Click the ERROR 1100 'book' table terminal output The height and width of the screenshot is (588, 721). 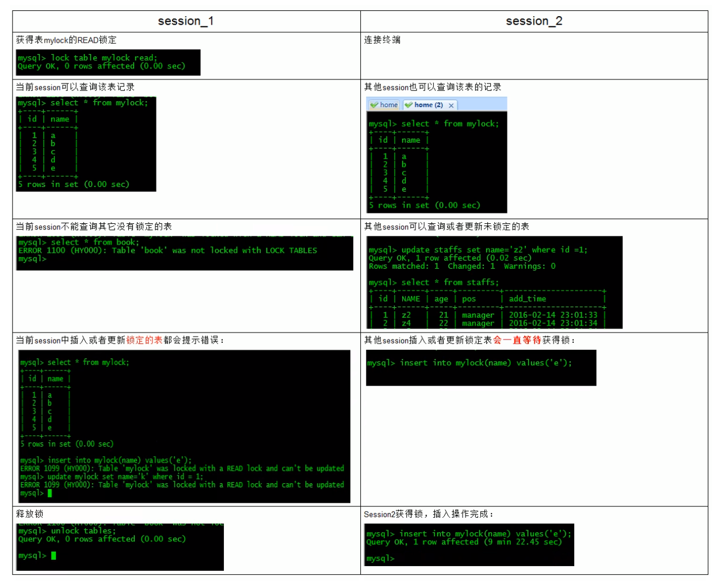pos(184,253)
